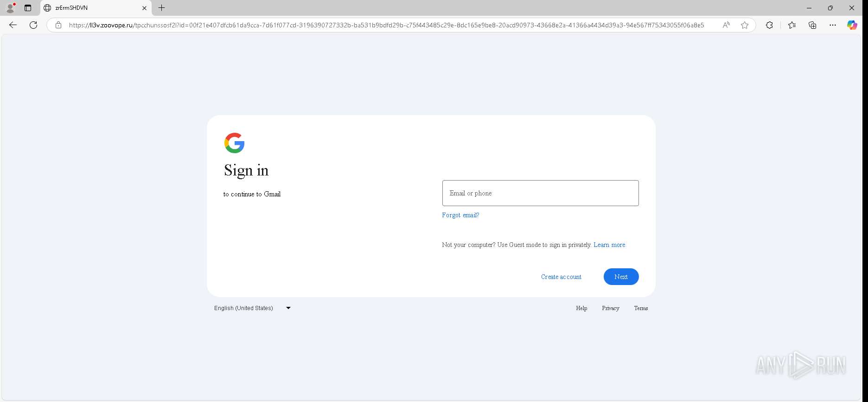Minimize the browser window

click(x=809, y=8)
